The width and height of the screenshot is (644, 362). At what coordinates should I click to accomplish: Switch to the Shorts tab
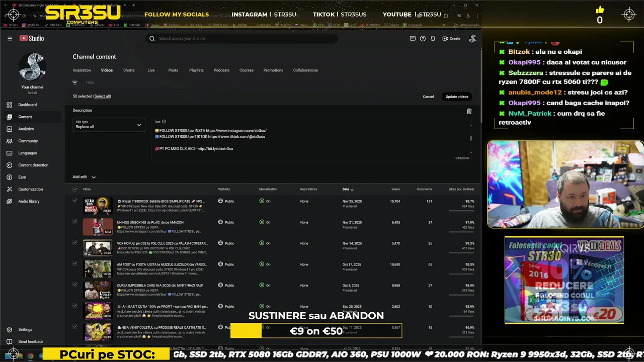point(129,70)
